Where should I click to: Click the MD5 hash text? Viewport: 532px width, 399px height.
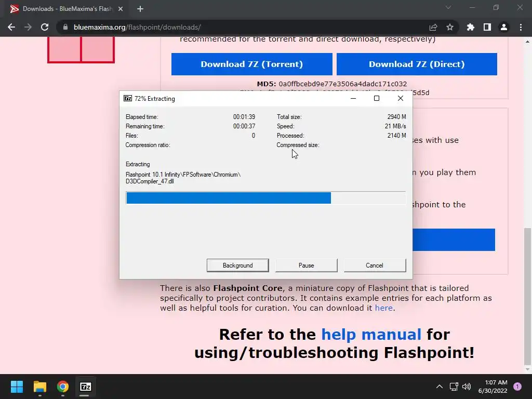tap(332, 84)
